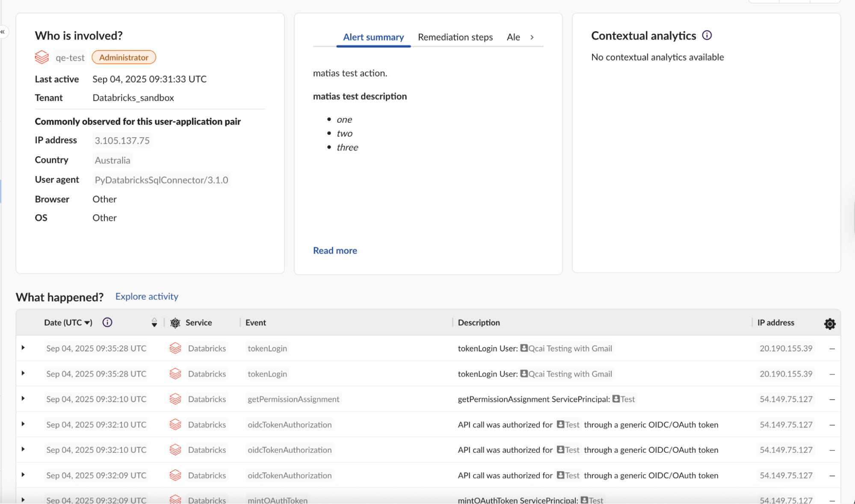The width and height of the screenshot is (855, 504).
Task: Click the Administrator role badge
Action: 124,57
